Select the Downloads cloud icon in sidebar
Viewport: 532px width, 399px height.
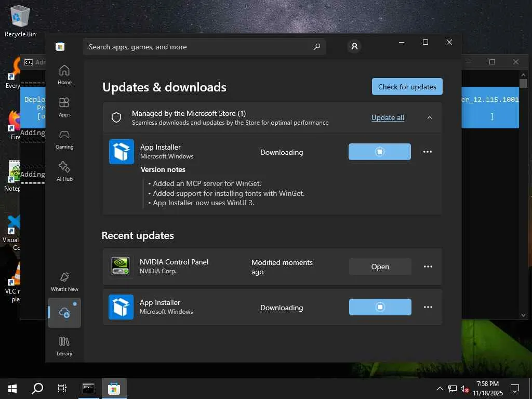(x=64, y=312)
